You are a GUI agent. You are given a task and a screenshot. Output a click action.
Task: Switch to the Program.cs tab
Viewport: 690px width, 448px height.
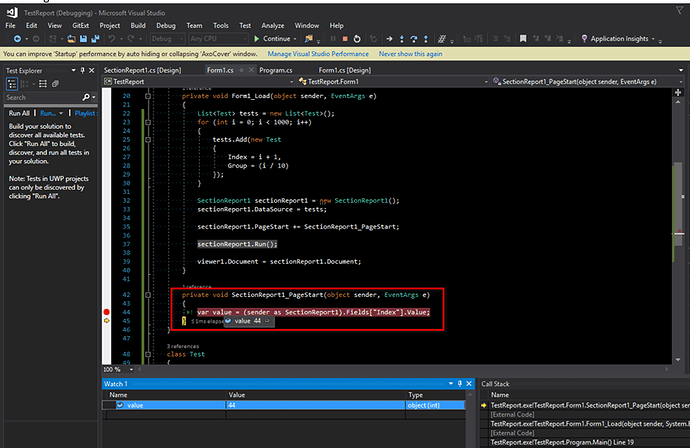click(275, 70)
